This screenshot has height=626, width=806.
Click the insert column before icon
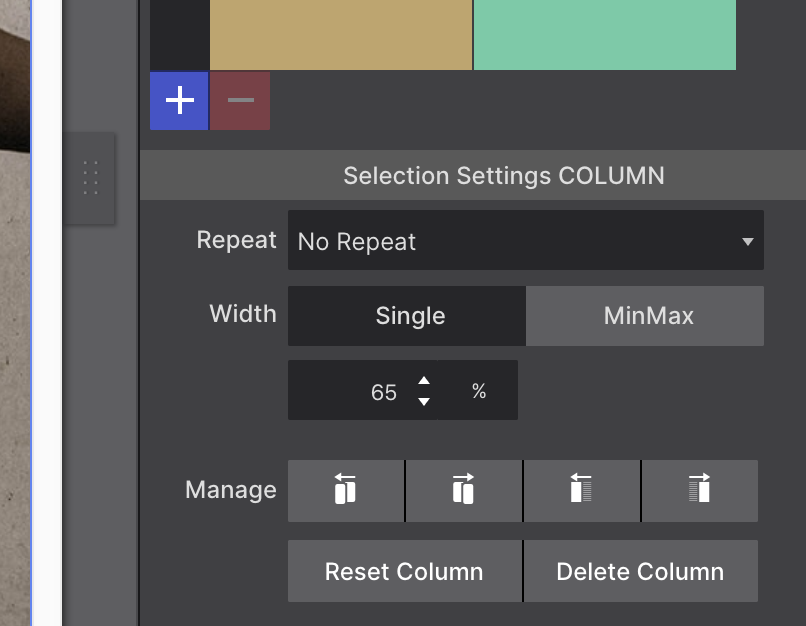(x=581, y=491)
